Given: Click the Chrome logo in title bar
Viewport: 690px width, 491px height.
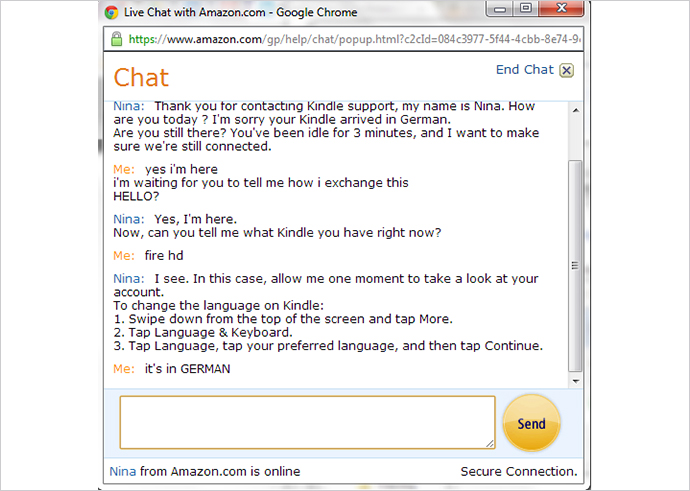Looking at the screenshot, I should (x=111, y=12).
